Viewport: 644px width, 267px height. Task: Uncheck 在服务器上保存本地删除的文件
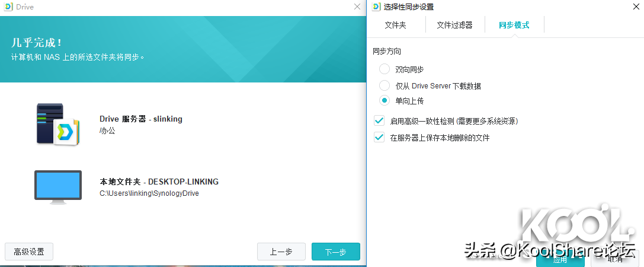click(379, 138)
